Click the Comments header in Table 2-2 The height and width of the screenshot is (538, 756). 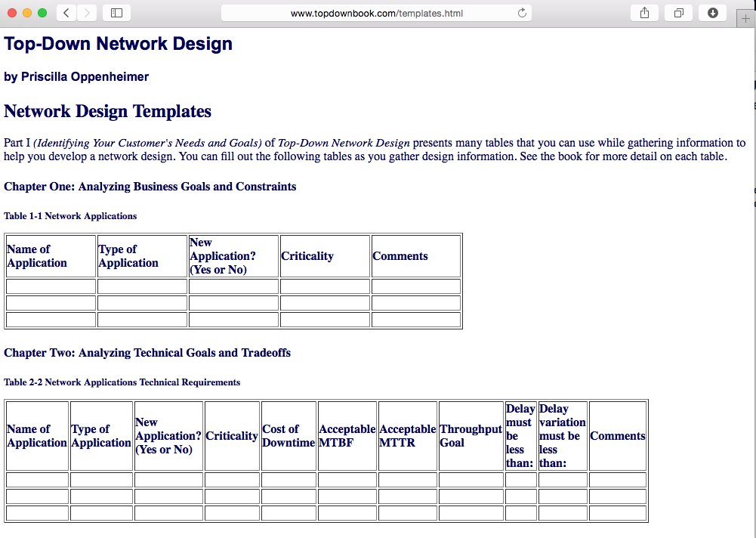(x=617, y=436)
